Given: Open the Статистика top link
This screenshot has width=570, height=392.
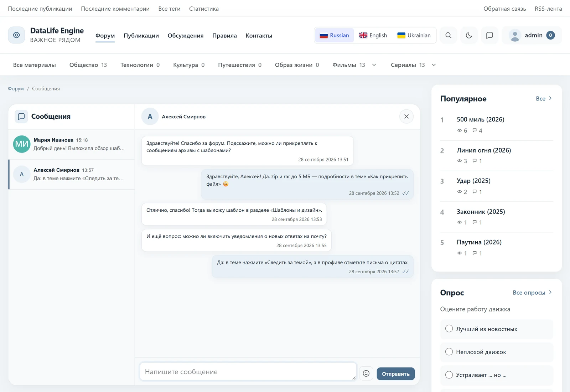Looking at the screenshot, I should [x=204, y=9].
